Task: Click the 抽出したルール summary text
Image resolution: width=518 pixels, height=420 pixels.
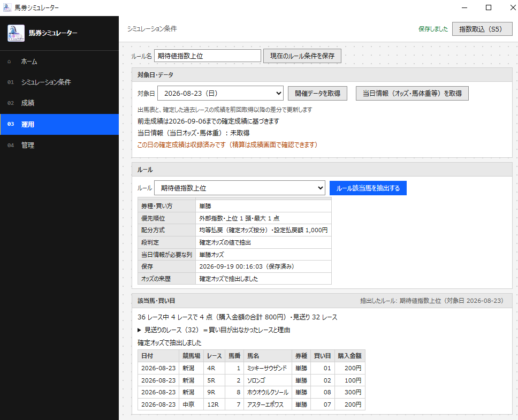Action: click(x=432, y=301)
